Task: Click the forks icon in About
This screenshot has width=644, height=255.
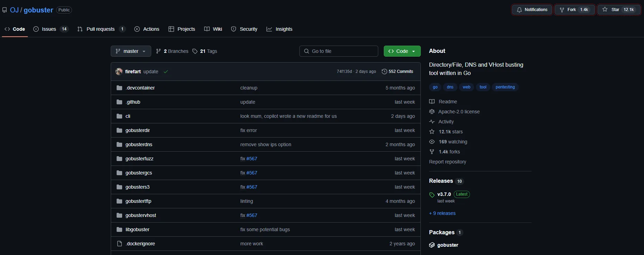Action: click(x=432, y=152)
